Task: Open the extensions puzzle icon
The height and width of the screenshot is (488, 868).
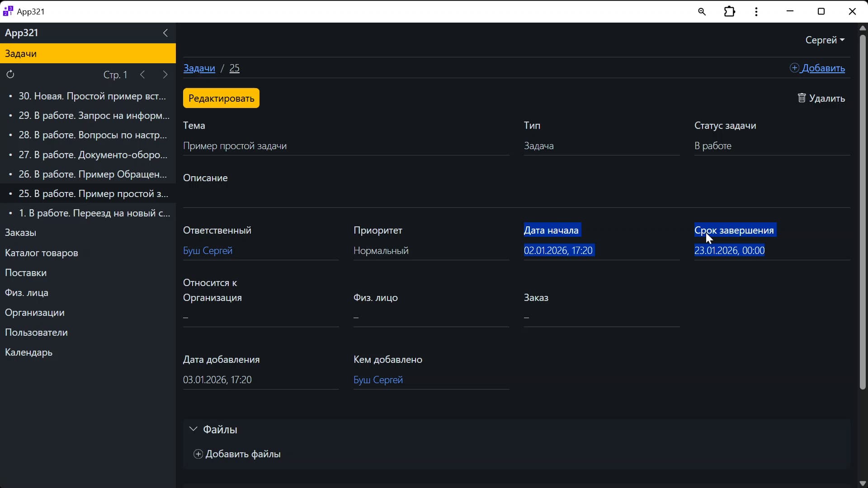Action: [730, 12]
